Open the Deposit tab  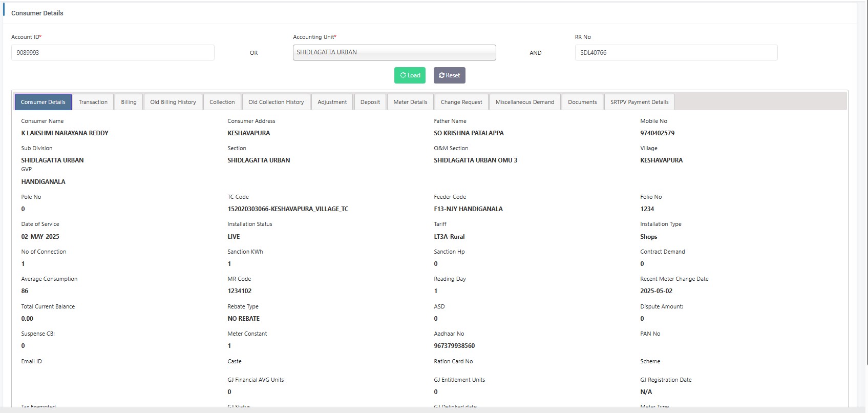click(x=370, y=102)
